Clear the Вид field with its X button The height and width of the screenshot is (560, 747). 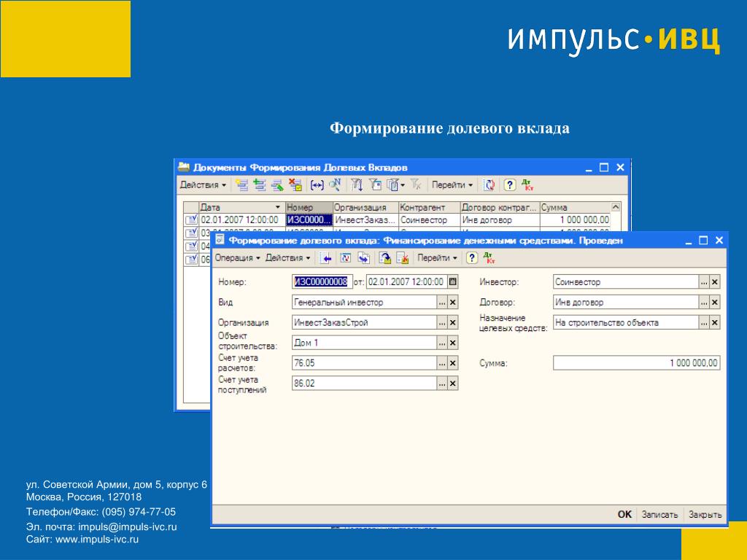(x=453, y=303)
